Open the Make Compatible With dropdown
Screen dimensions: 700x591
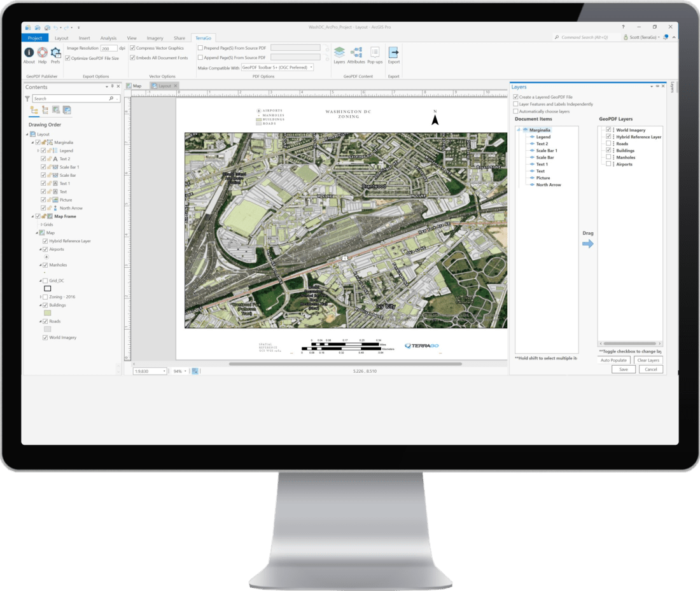coord(312,67)
